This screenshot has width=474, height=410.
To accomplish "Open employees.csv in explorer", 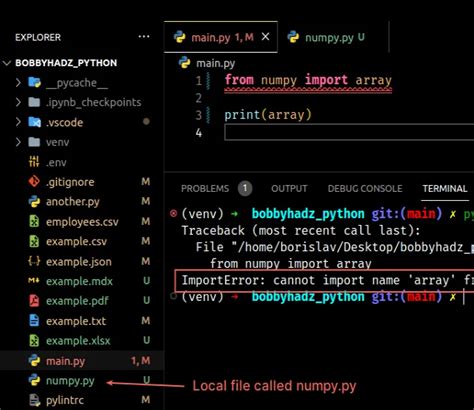I will click(x=82, y=222).
